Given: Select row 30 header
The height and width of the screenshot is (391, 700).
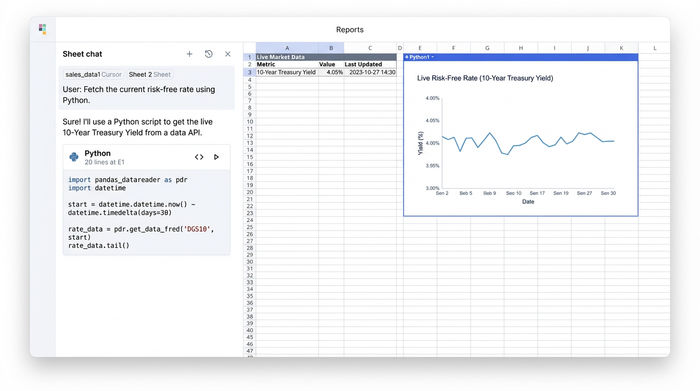Looking at the screenshot, I should 250,262.
